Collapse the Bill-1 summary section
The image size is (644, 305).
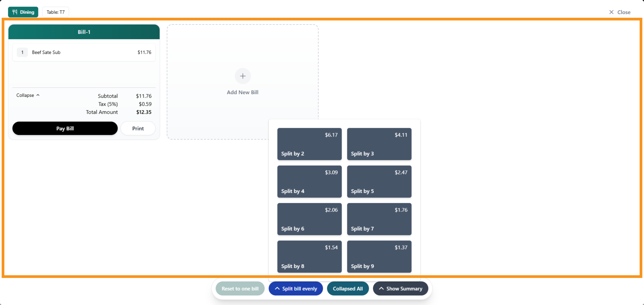coord(28,95)
